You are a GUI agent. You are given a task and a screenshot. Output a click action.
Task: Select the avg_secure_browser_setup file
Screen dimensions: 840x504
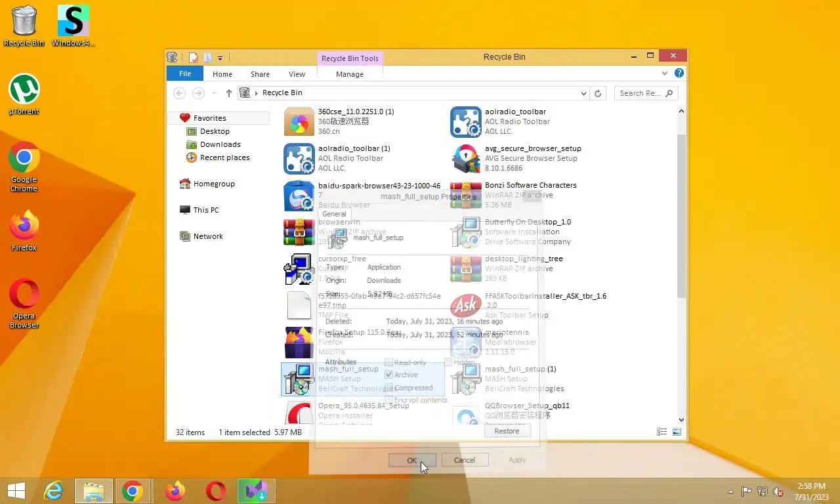(530, 158)
